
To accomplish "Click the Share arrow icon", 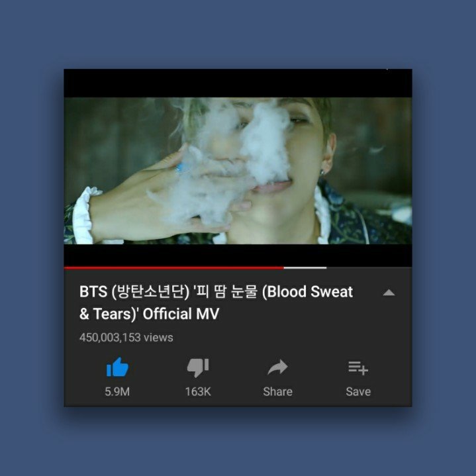I will click(277, 367).
